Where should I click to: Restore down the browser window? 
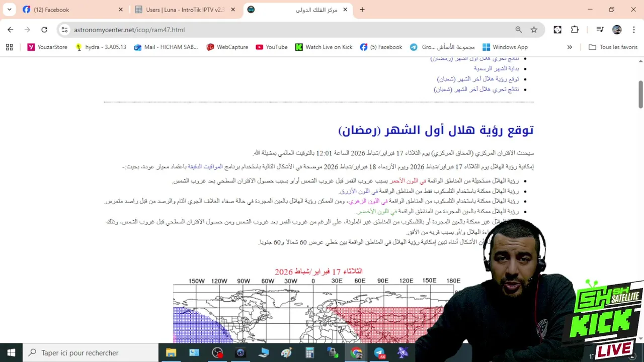tap(611, 10)
